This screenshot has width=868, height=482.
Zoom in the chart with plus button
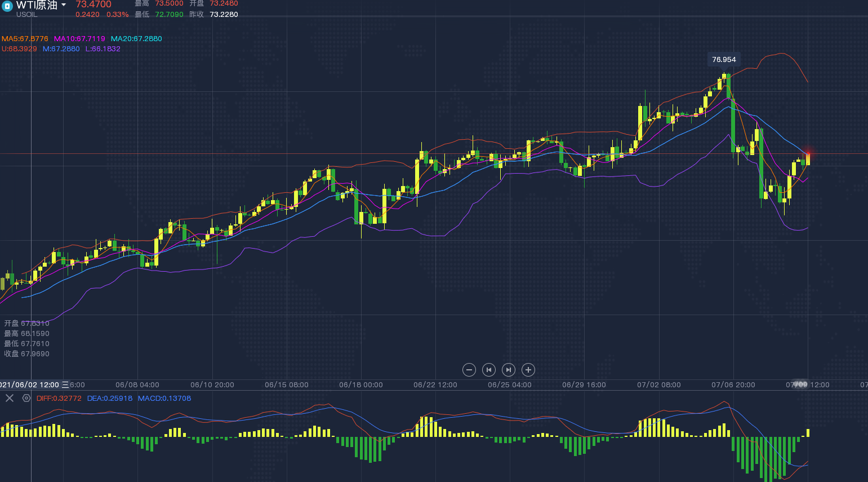coord(528,370)
